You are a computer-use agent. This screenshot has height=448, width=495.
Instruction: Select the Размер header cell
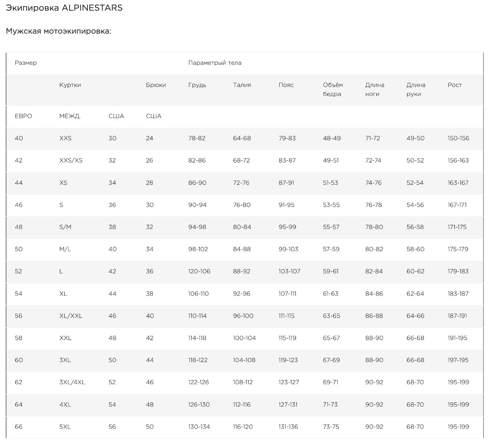click(26, 63)
